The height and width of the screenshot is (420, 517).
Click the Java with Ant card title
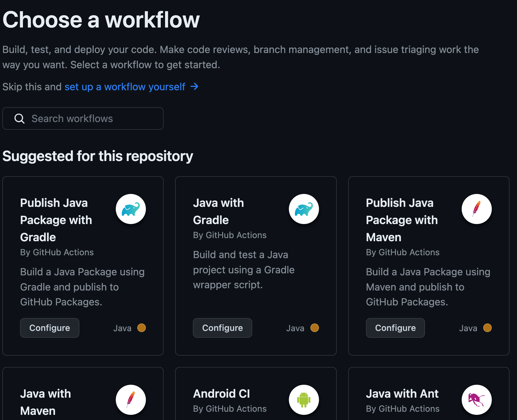tap(402, 394)
